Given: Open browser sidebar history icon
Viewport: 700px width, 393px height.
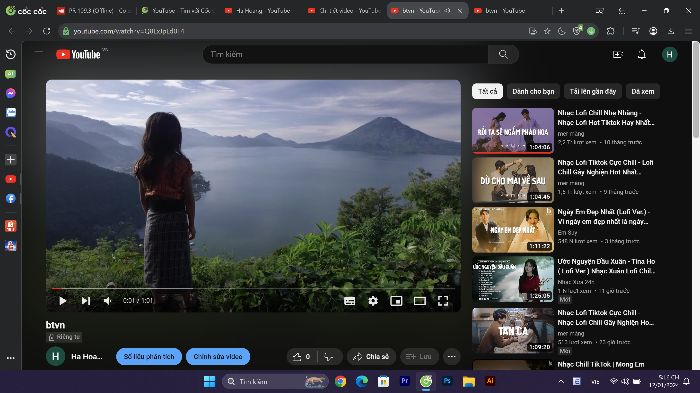Looking at the screenshot, I should (11, 54).
